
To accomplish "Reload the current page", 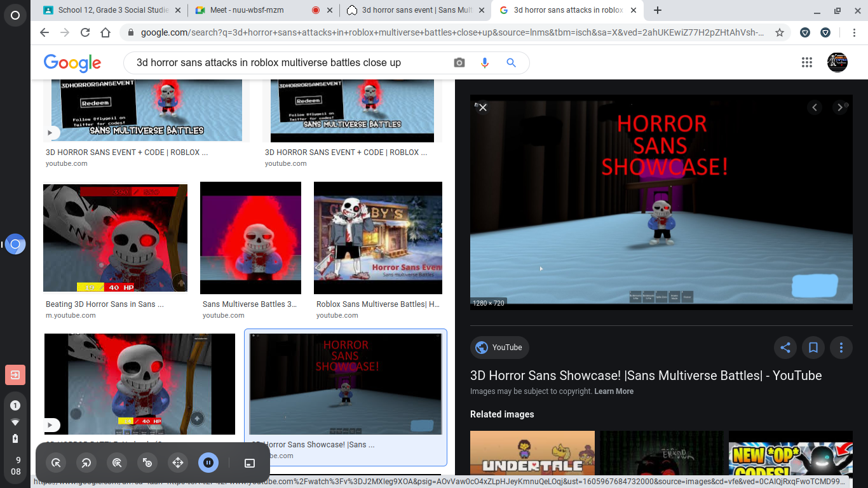I will point(85,32).
